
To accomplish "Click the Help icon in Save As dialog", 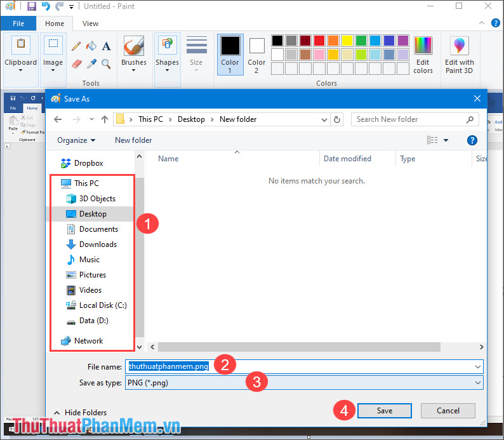I will click(472, 140).
